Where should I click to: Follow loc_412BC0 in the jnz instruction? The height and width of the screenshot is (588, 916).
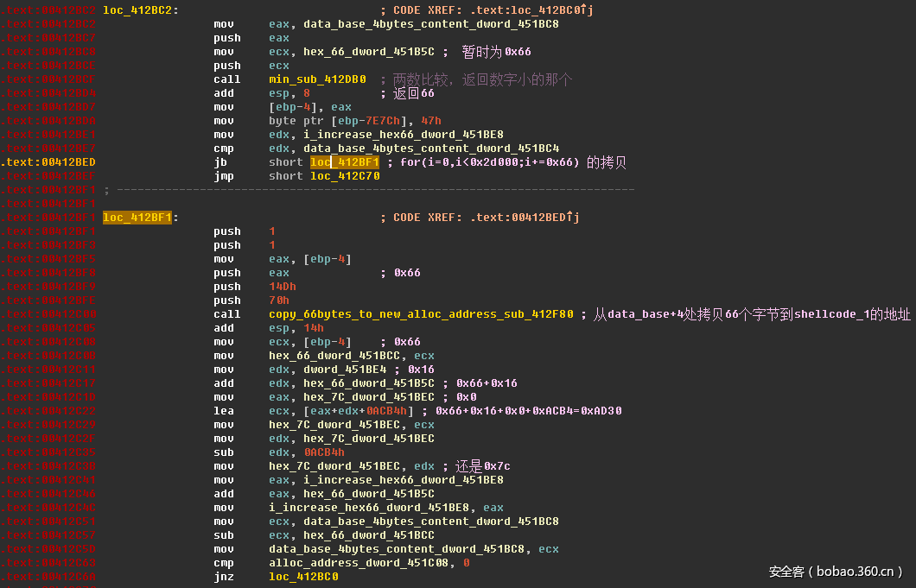click(303, 577)
